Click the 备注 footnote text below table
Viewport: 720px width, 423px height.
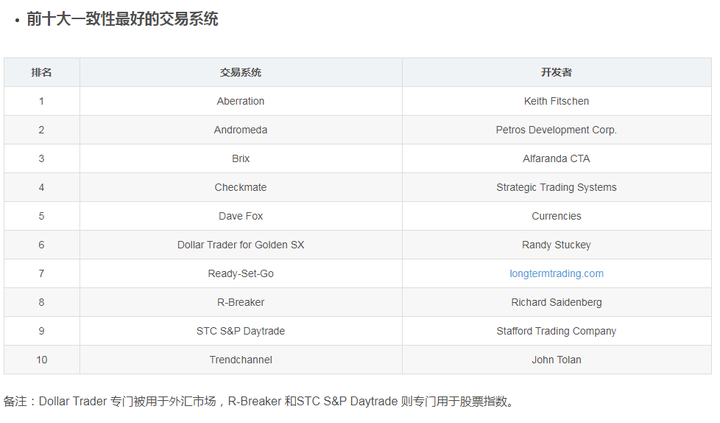259,401
